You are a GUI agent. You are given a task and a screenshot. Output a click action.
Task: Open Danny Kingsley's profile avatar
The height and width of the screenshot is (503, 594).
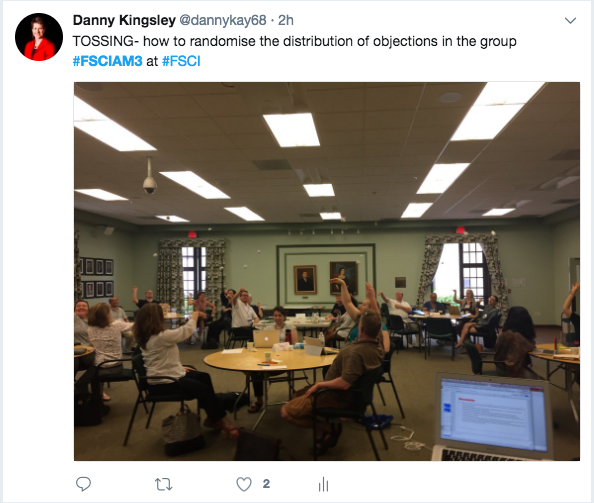39,37
